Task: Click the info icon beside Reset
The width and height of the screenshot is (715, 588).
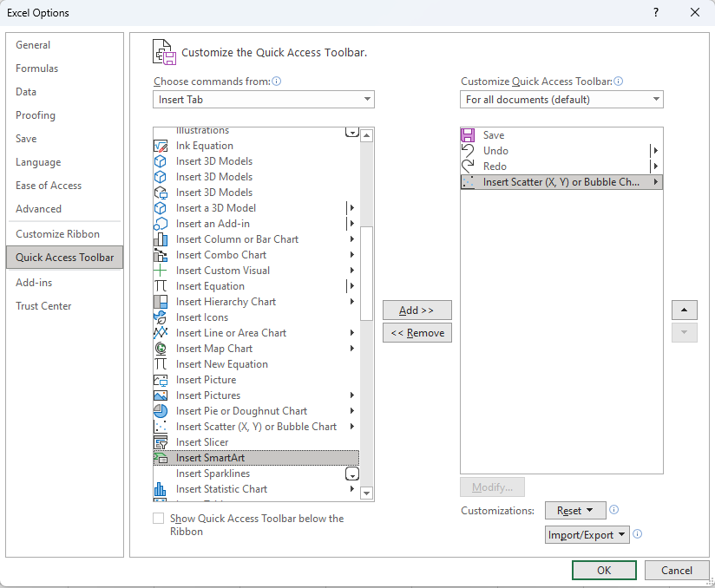Action: pyautogui.click(x=613, y=510)
